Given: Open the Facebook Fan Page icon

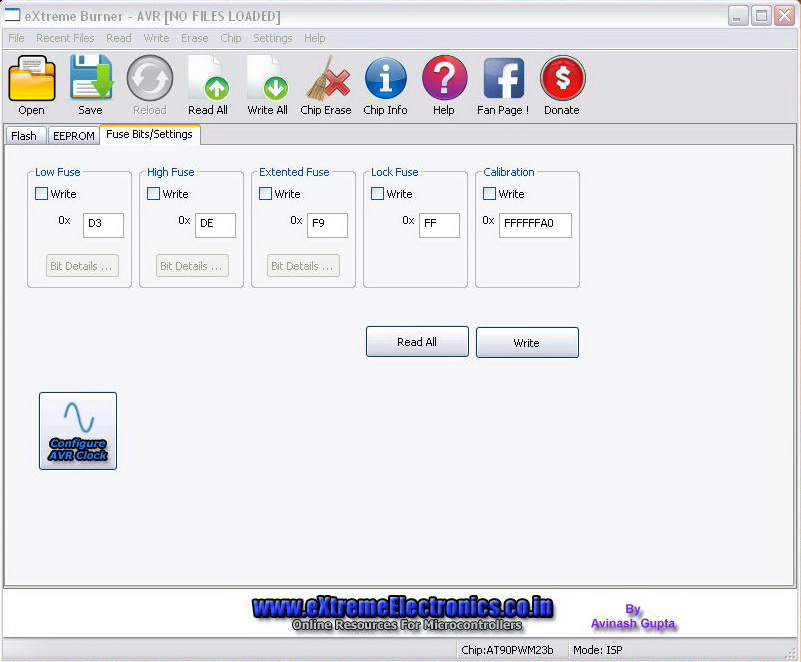Looking at the screenshot, I should 504,78.
